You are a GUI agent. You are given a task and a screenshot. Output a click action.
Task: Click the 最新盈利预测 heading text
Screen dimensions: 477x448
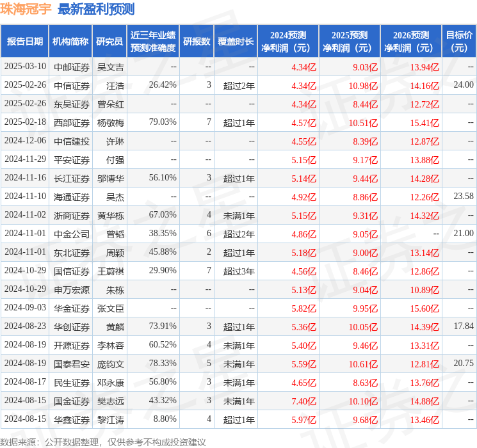pyautogui.click(x=96, y=9)
